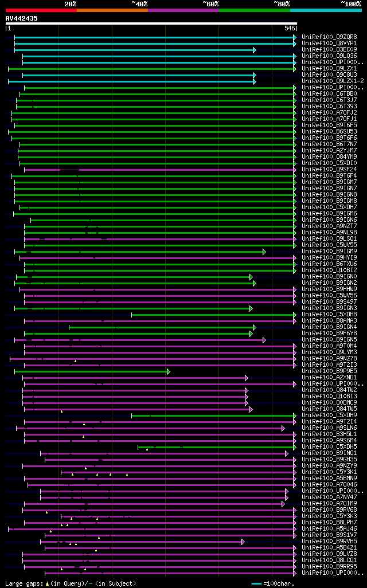Open hit UniRef100_B9HYI9
The height and width of the screenshot is (588, 367).
[x=330, y=258]
